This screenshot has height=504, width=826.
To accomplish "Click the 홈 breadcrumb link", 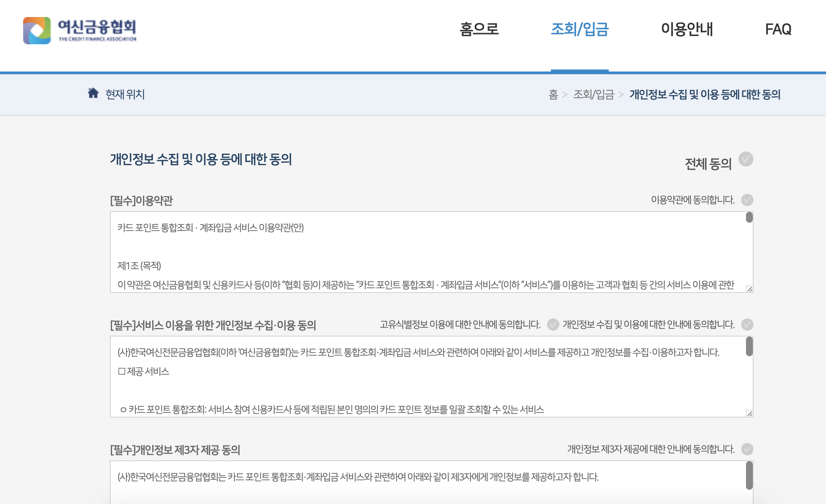I will pyautogui.click(x=553, y=94).
